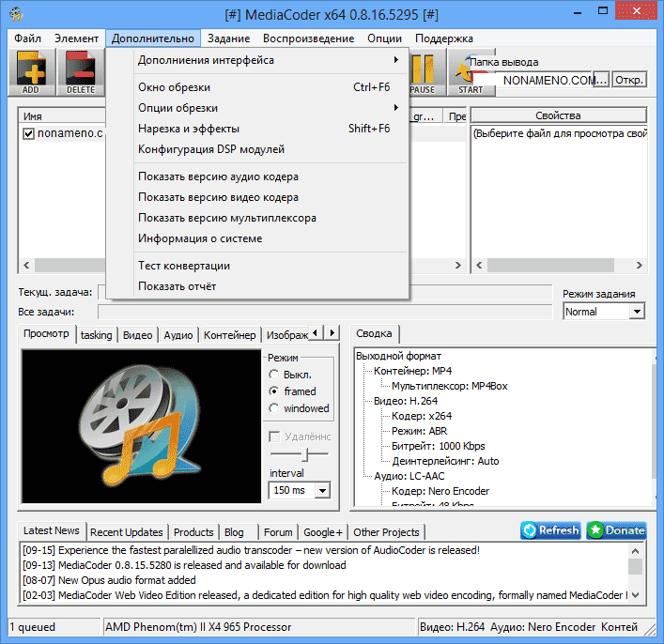Select the windowed preview mode
This screenshot has height=644, width=664.
pos(274,408)
